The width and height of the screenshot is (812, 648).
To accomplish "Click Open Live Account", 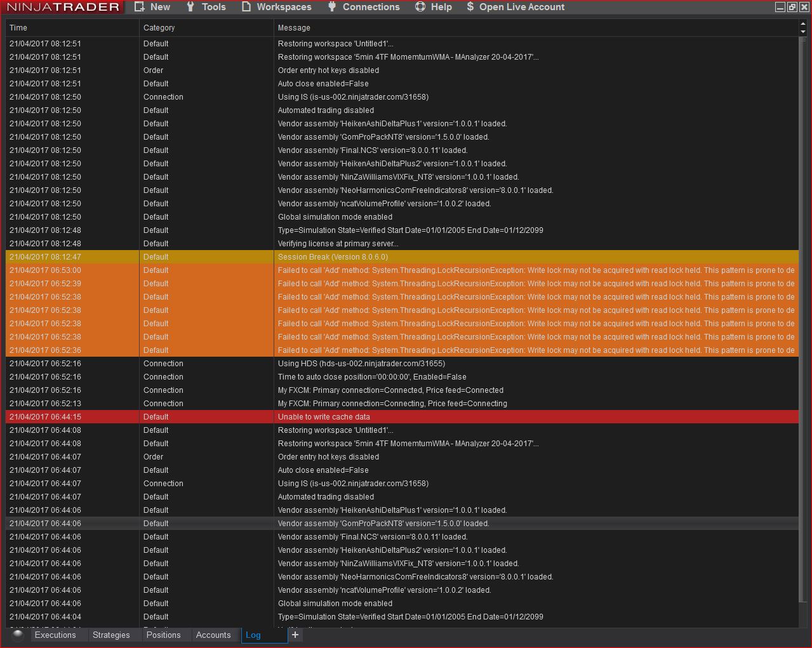I will pyautogui.click(x=515, y=7).
